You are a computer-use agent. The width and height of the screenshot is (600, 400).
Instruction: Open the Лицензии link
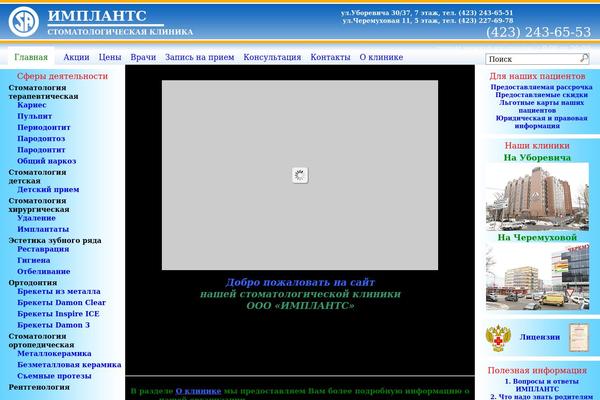click(540, 337)
